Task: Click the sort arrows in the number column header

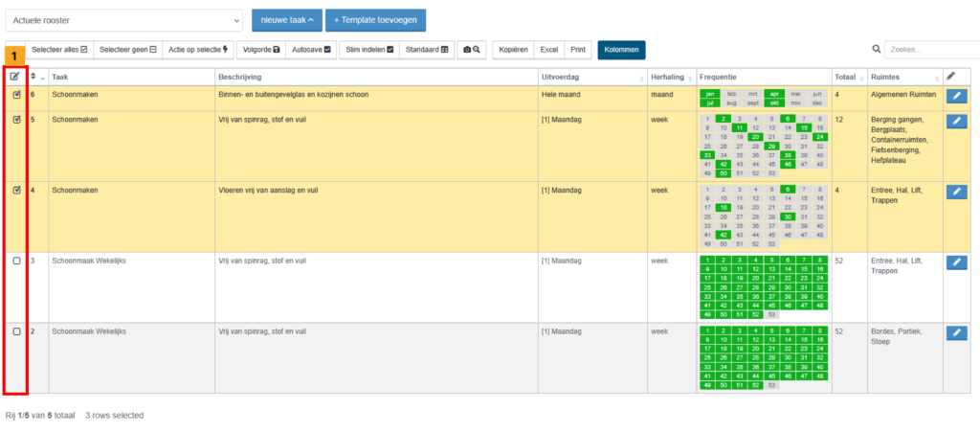Action: (x=35, y=76)
